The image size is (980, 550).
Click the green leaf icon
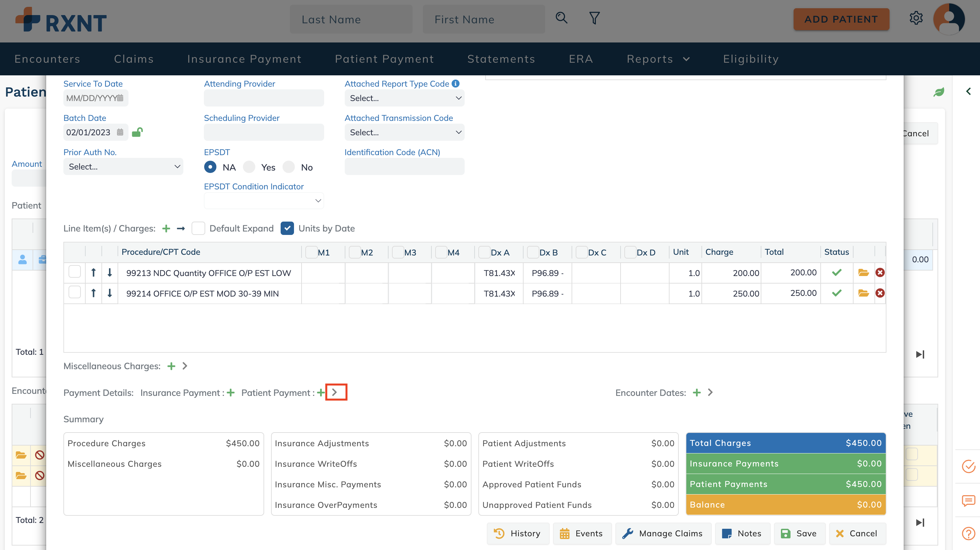click(939, 92)
